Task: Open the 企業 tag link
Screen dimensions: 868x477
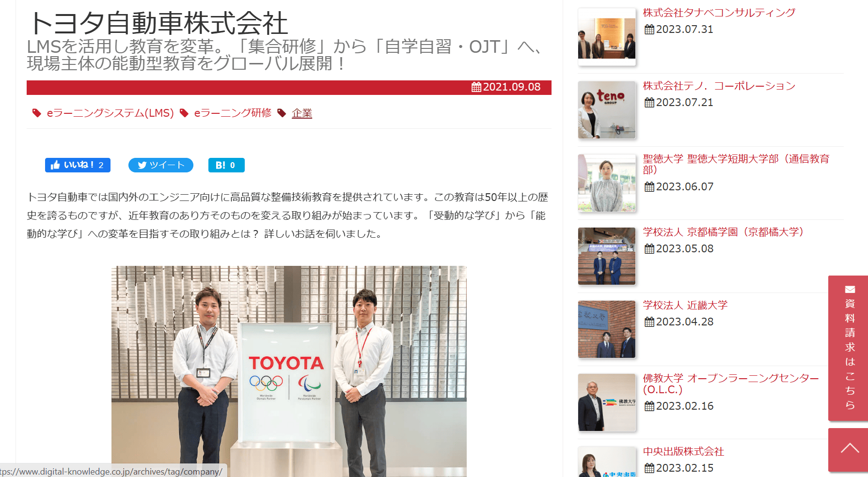Action: (x=302, y=113)
